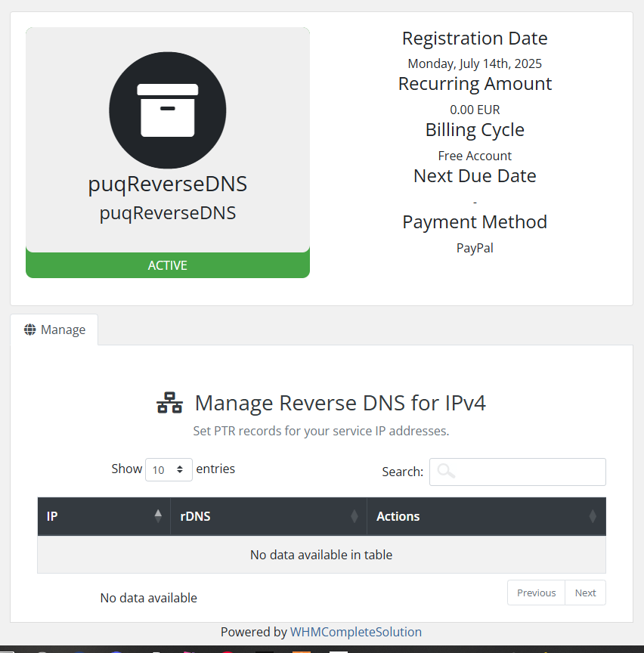This screenshot has height=653, width=644.
Task: Focus the Search input field
Action: (x=517, y=472)
